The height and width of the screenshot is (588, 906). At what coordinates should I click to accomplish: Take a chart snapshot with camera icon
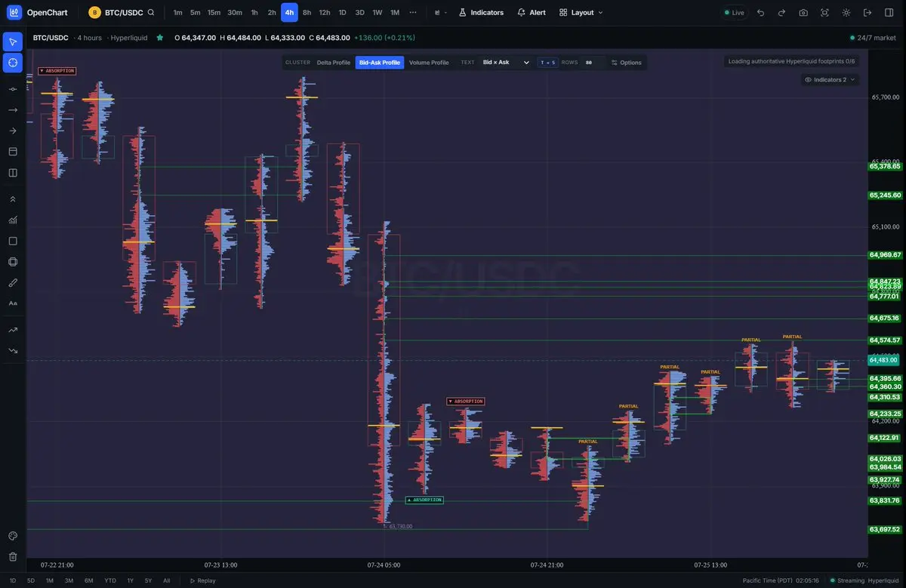(x=803, y=12)
